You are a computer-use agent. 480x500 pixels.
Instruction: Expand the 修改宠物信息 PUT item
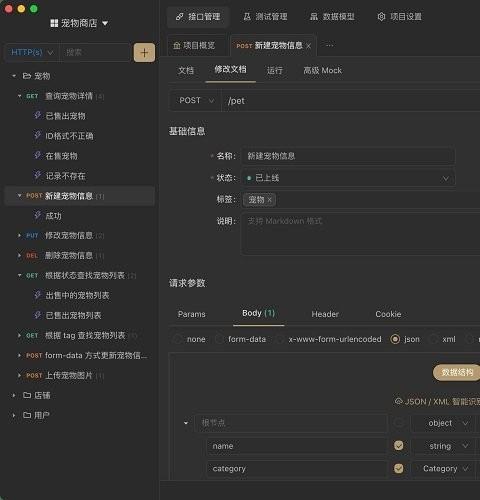19,236
